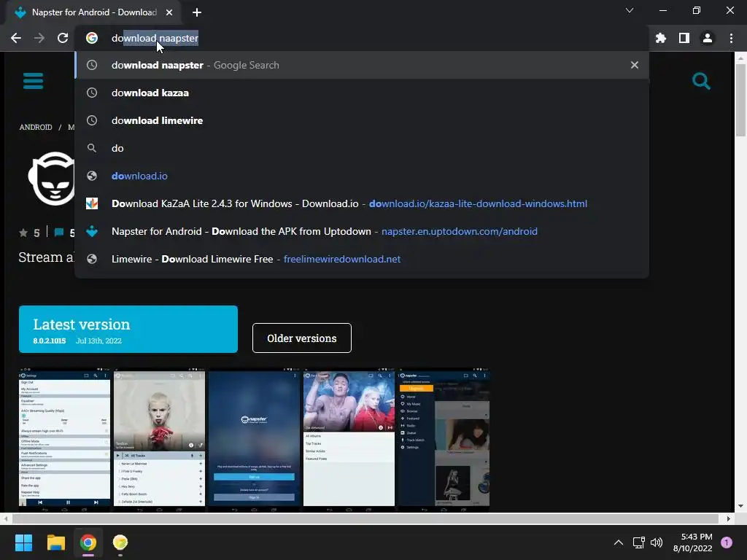Open Chrome's three-dot menu
This screenshot has height=560, width=747.
[731, 38]
